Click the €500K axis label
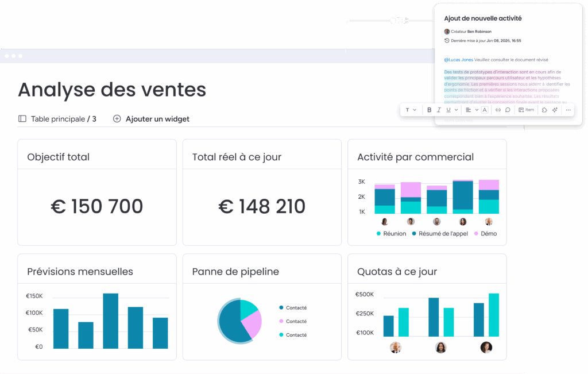This screenshot has height=374, width=588. tap(365, 295)
